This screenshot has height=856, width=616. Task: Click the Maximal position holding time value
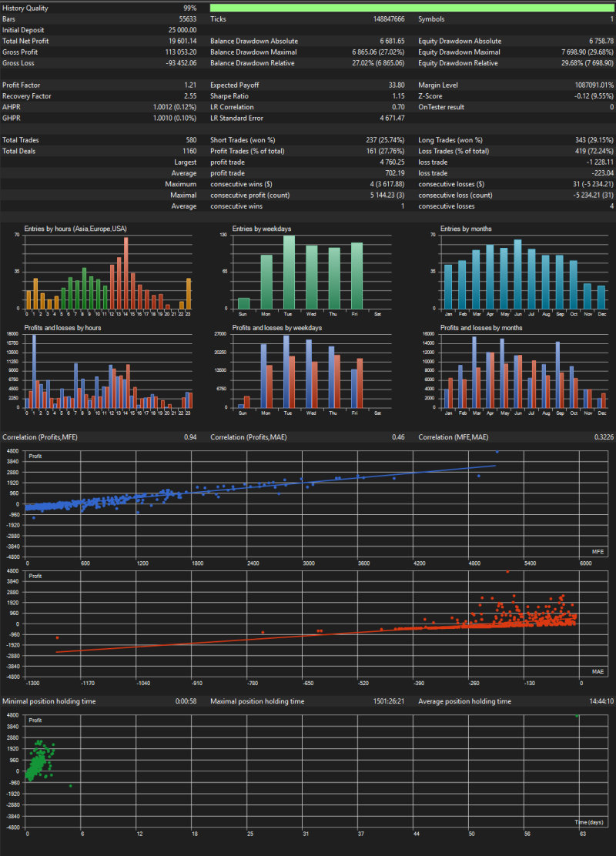385,701
